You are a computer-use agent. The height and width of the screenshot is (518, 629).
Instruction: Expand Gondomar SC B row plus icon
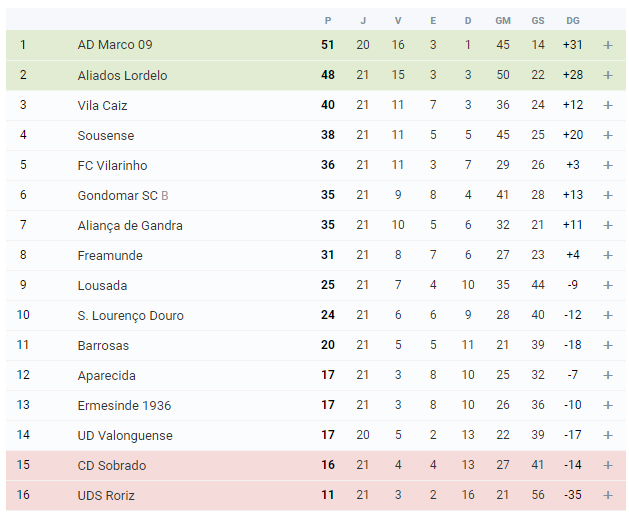coord(608,195)
